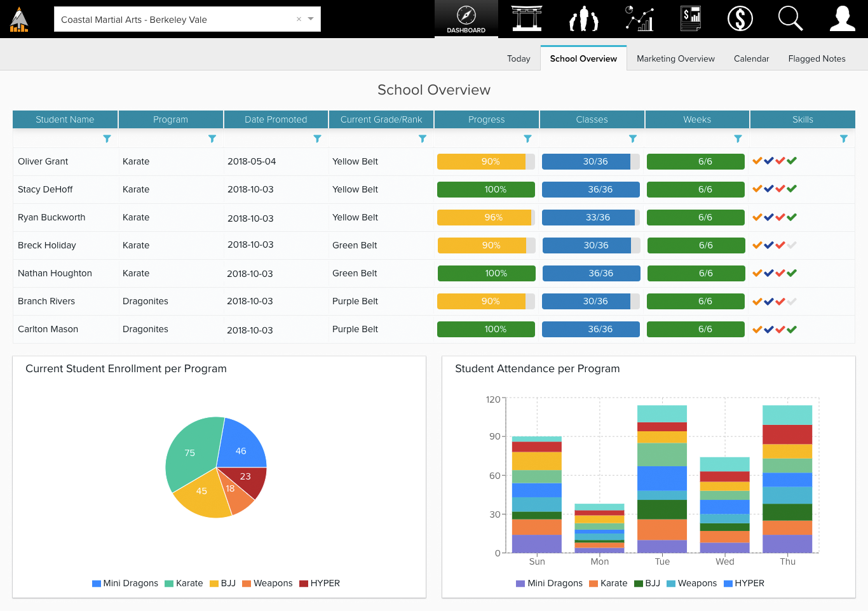Sort by Date Promoted column header
The image size is (868, 611).
(x=276, y=119)
